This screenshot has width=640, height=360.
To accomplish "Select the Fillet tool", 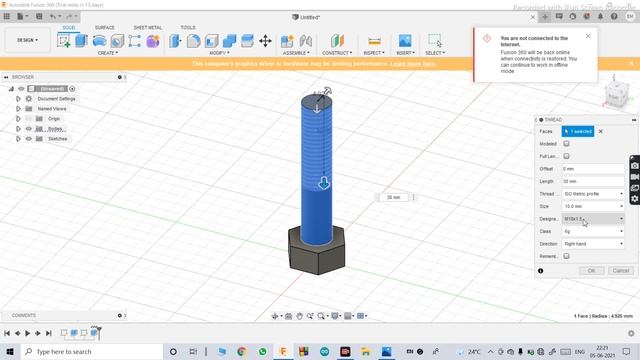I will (193, 41).
